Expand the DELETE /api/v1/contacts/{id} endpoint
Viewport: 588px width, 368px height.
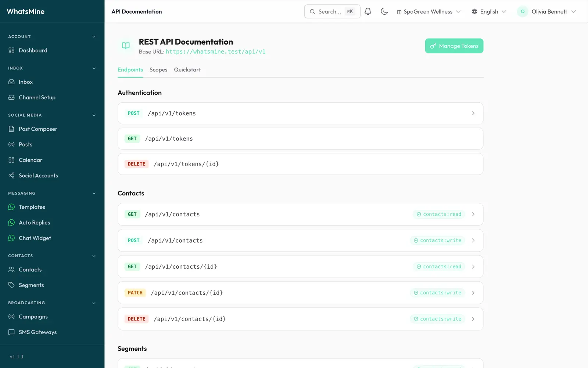pos(300,319)
